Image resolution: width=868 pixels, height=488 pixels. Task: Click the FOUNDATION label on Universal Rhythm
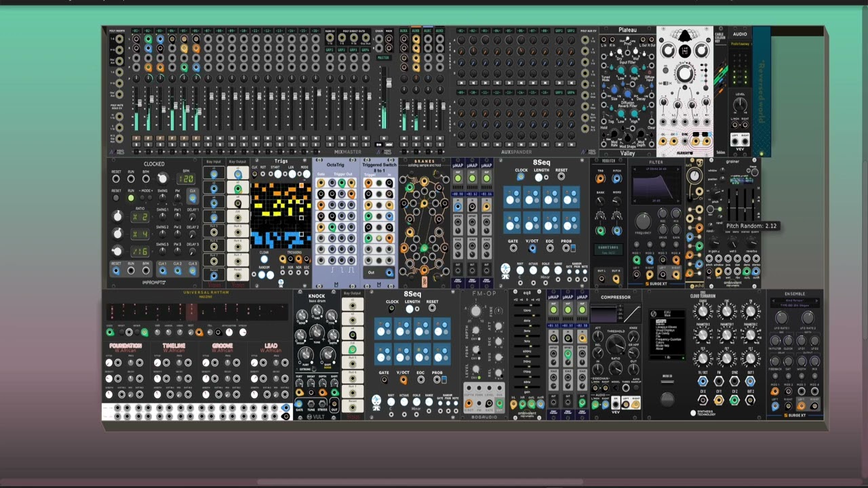[x=125, y=346]
